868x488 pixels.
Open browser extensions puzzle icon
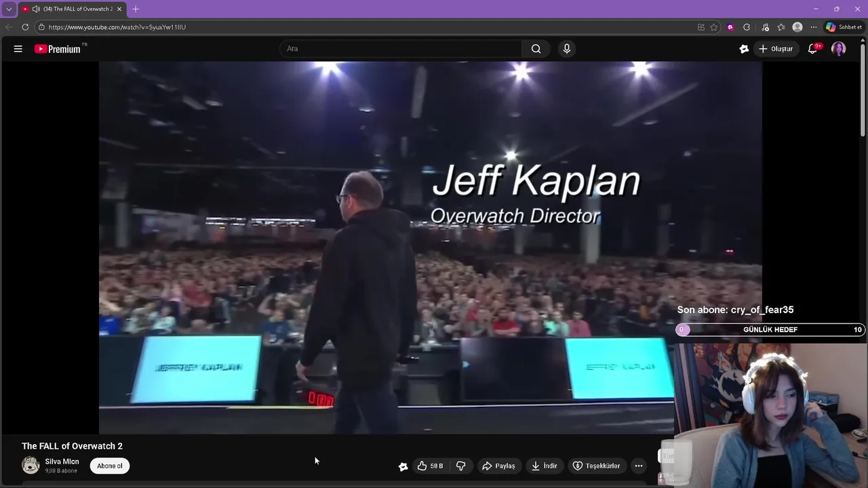(747, 27)
